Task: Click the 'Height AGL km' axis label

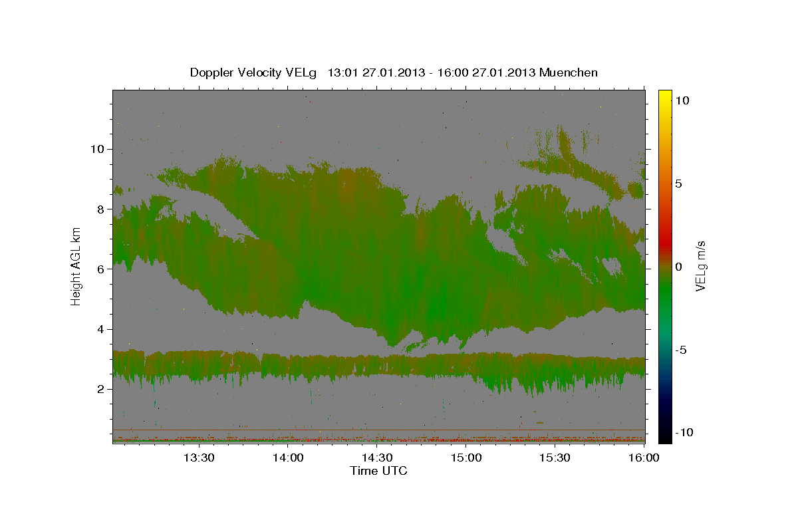Action: (x=76, y=266)
